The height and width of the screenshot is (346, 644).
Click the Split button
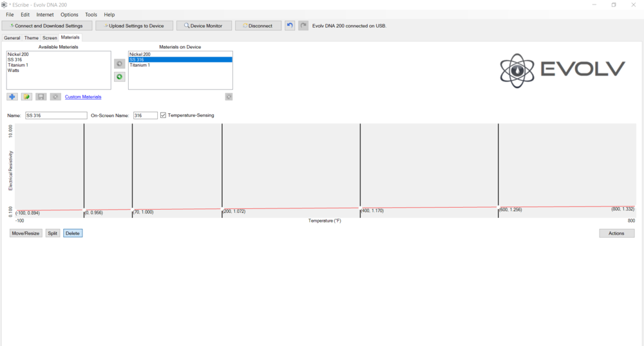(53, 233)
